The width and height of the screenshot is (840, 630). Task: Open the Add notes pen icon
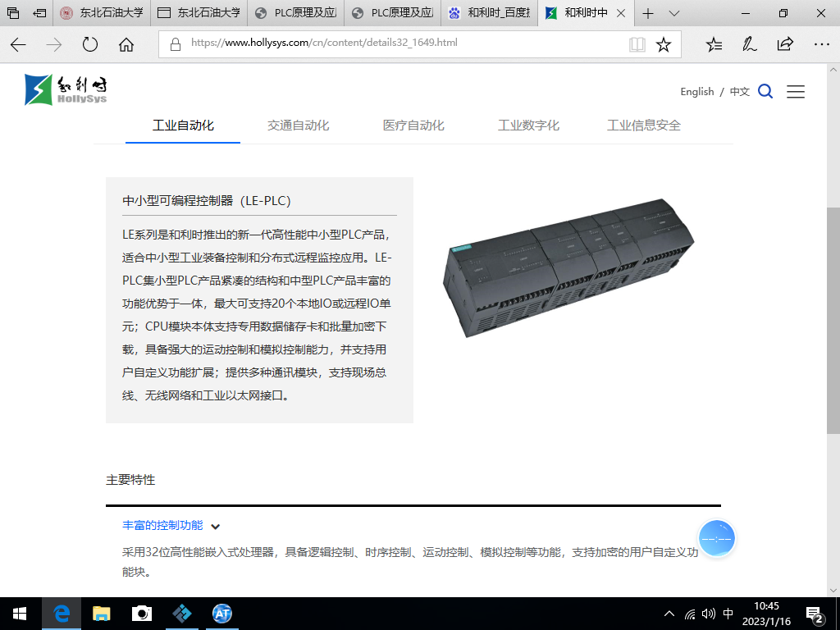(x=750, y=44)
